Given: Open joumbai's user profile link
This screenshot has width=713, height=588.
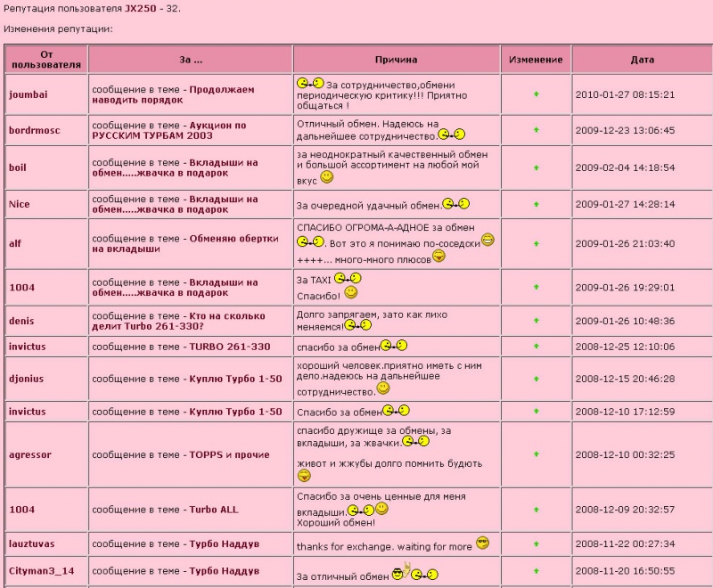Looking at the screenshot, I should tap(28, 94).
